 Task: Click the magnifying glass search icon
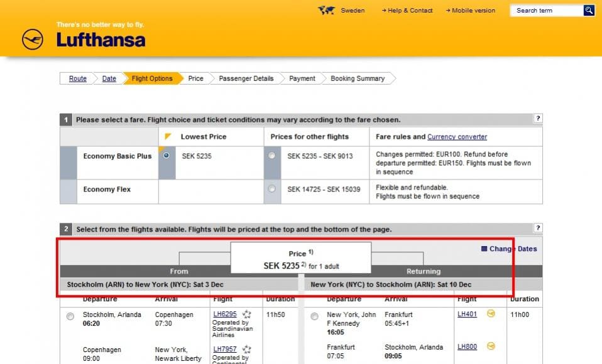click(x=588, y=10)
